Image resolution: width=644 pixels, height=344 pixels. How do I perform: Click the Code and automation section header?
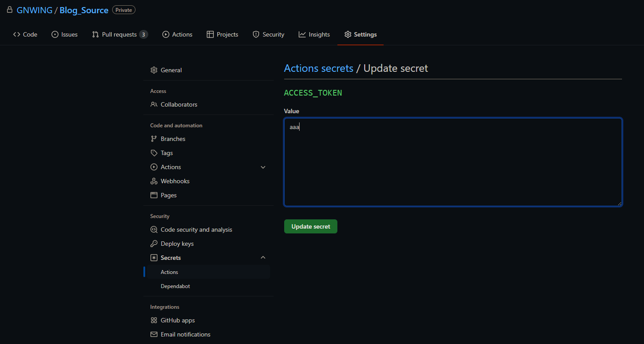[176, 126]
